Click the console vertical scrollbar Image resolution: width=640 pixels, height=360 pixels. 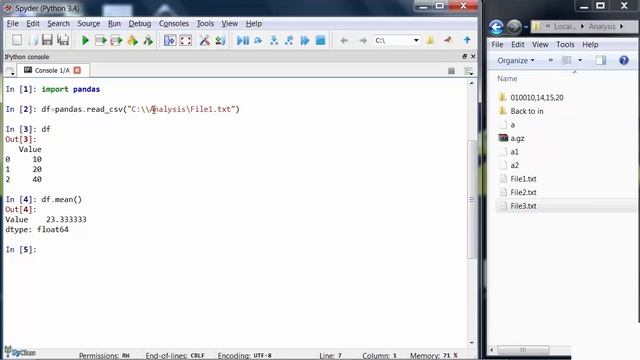(471, 199)
